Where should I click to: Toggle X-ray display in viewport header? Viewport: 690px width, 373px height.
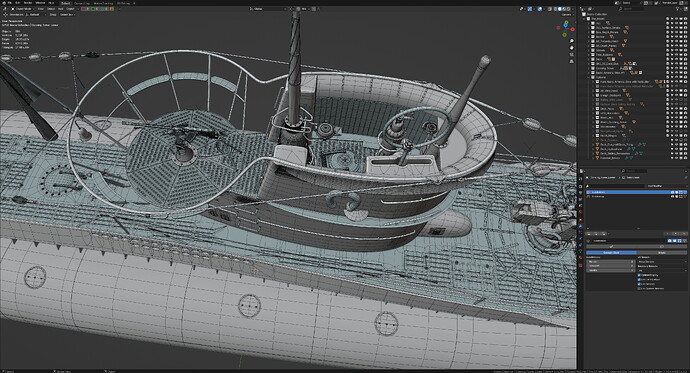[550, 8]
